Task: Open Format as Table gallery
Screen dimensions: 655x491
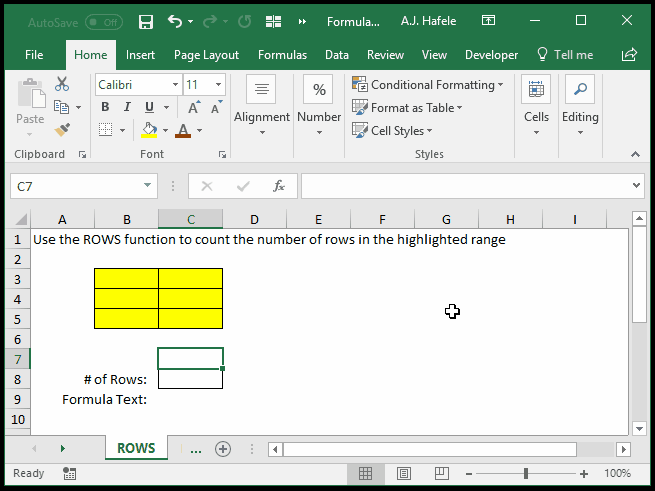Action: click(407, 108)
